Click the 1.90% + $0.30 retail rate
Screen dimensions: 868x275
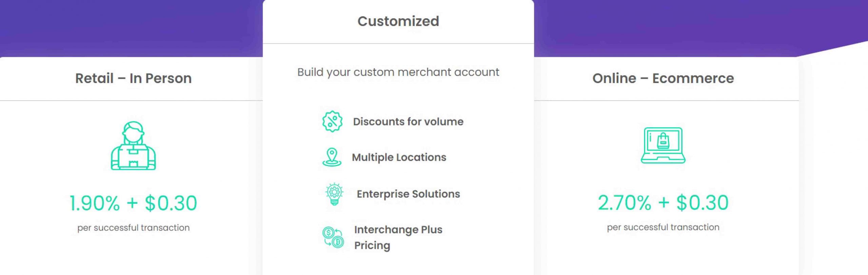coord(133,203)
